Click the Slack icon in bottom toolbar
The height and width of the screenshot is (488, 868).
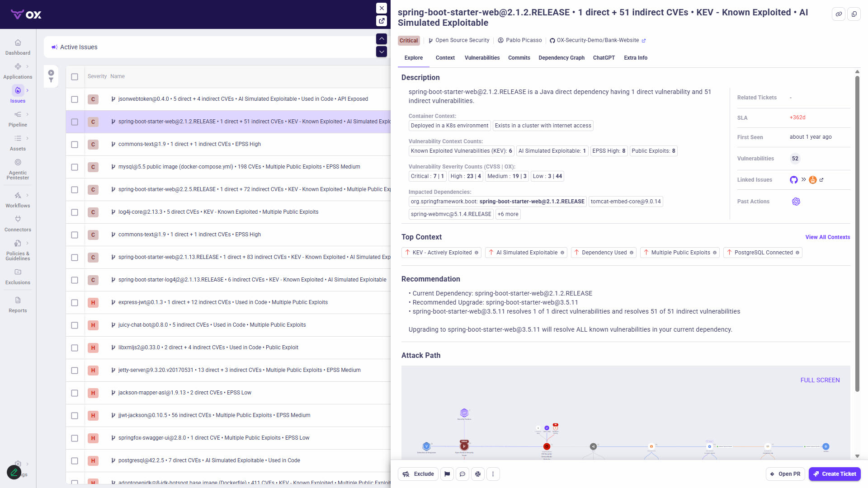pyautogui.click(x=478, y=474)
